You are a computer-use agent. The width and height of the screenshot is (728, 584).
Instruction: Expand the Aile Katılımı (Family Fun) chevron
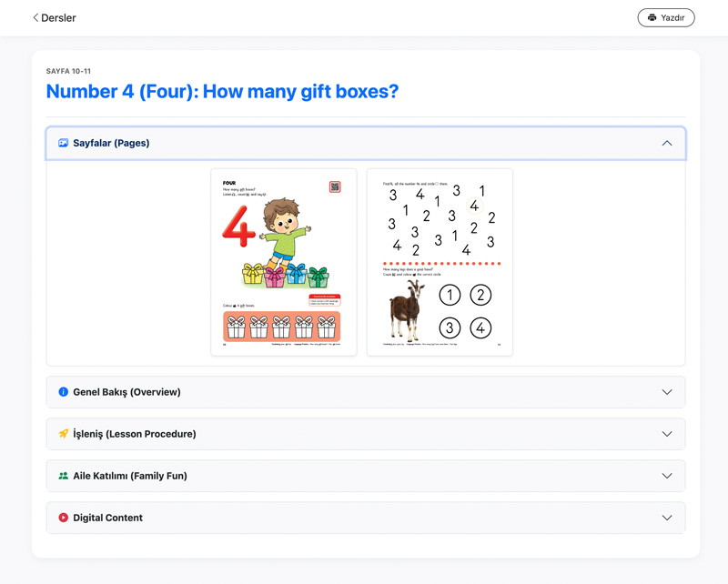tap(667, 476)
